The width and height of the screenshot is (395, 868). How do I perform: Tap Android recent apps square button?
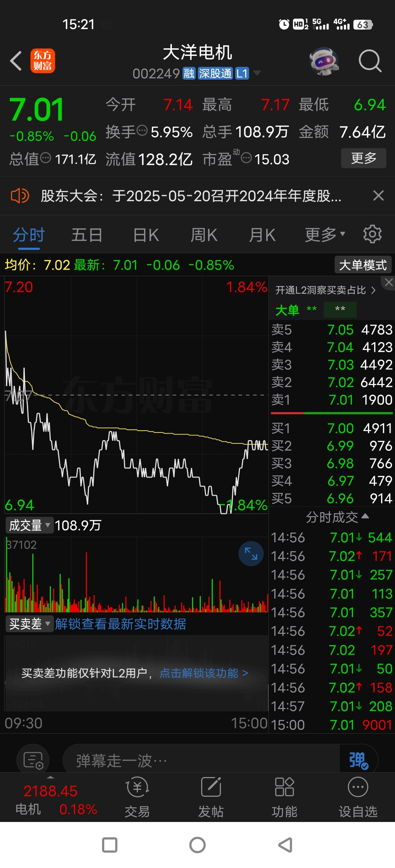click(x=110, y=845)
